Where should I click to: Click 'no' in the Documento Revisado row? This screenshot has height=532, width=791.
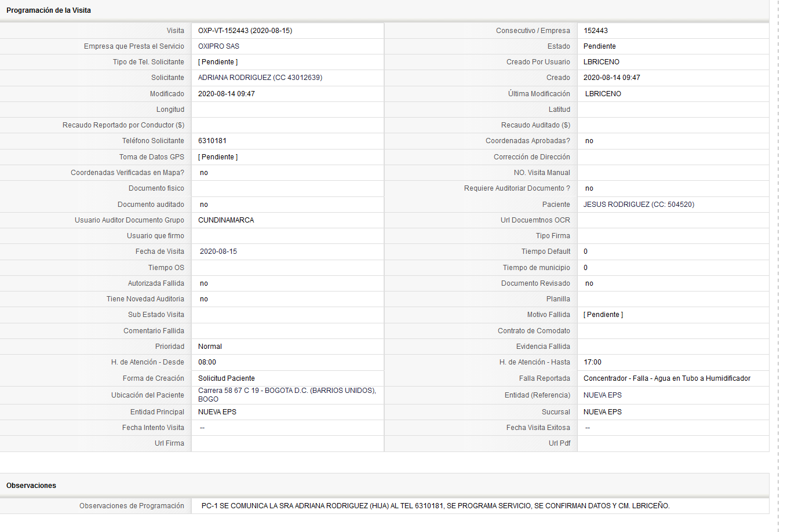pos(589,283)
